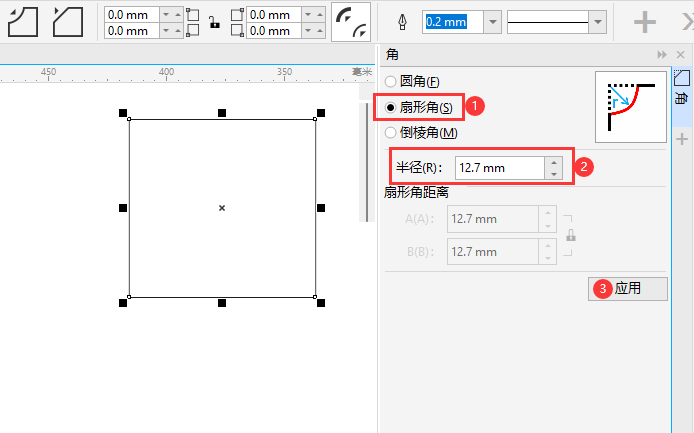Screen dimensions: 694x433
Task: Decrease the top-left corner radius
Action: (x=166, y=15)
